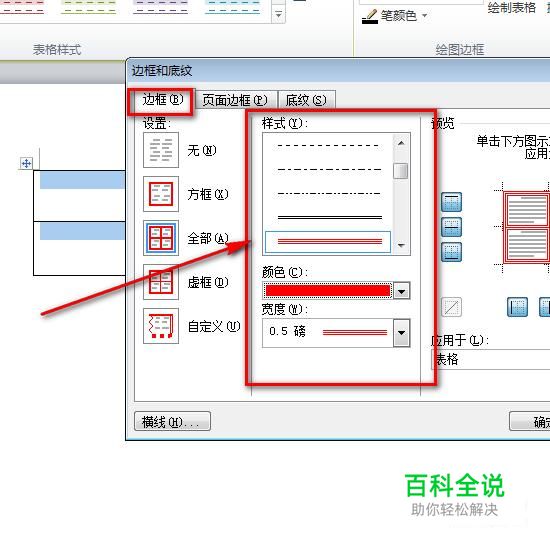
Task: Click the 自定义(U) setting label
Action: point(214,327)
